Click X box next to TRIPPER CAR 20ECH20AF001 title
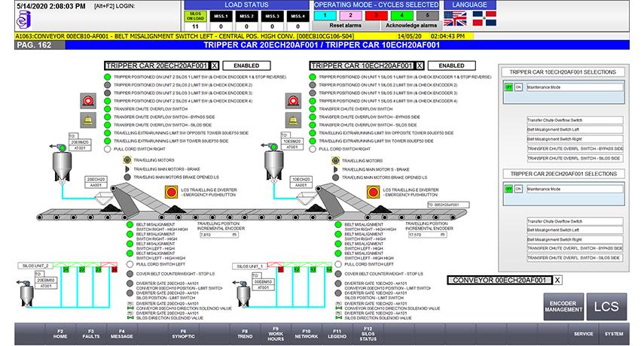 [x=215, y=65]
